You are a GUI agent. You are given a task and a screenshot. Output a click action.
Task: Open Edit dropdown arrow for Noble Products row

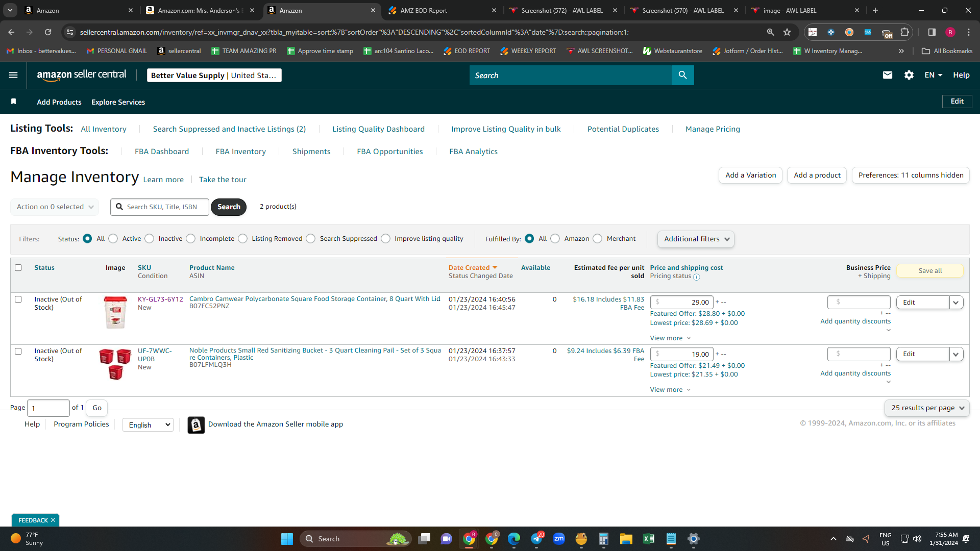[956, 354]
